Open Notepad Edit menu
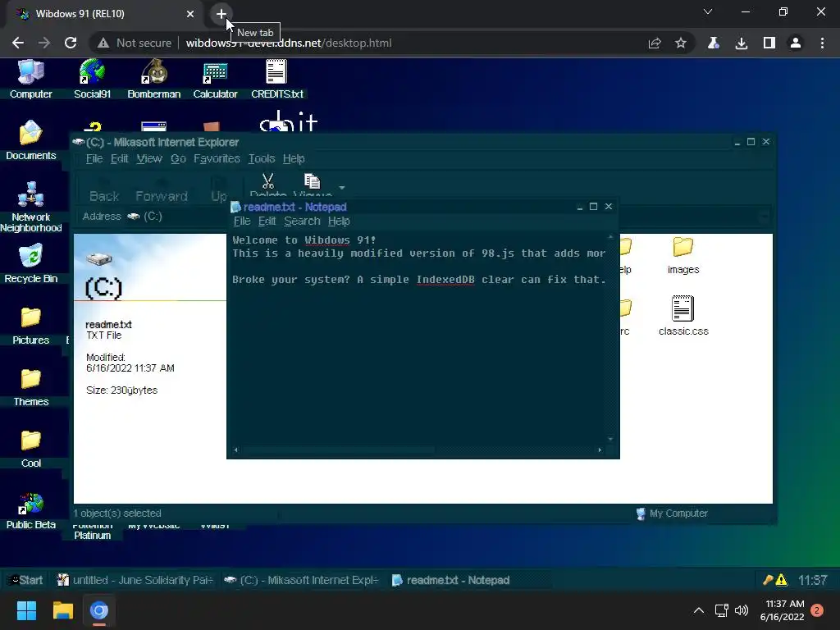This screenshot has height=630, width=840. (x=267, y=221)
